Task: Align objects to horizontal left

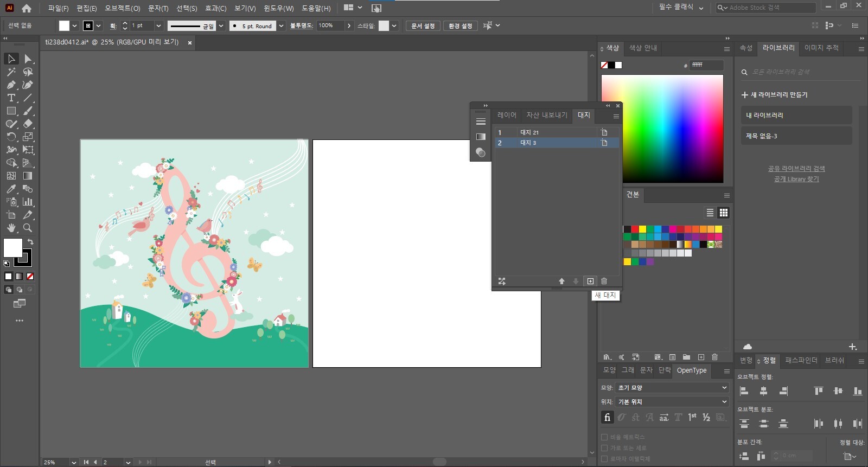Action: point(744,391)
